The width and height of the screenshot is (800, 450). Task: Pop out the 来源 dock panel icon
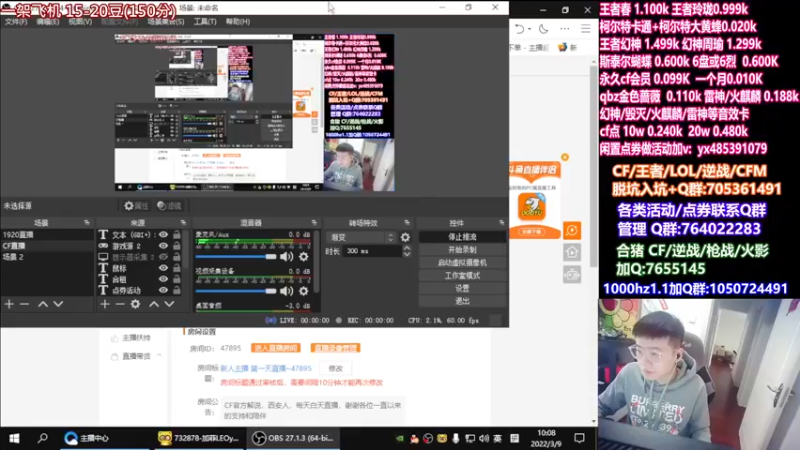pos(183,223)
